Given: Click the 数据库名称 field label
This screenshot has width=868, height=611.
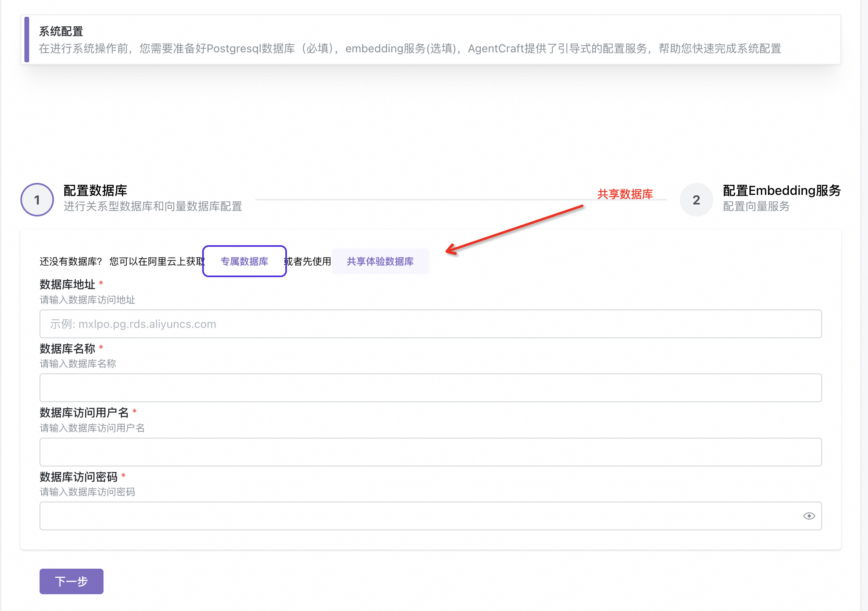Looking at the screenshot, I should pos(67,349).
